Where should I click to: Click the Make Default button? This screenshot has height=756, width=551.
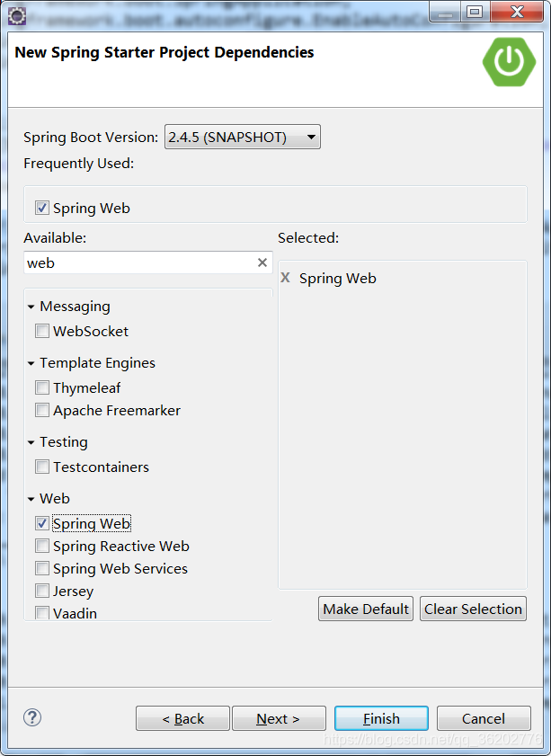coord(366,609)
